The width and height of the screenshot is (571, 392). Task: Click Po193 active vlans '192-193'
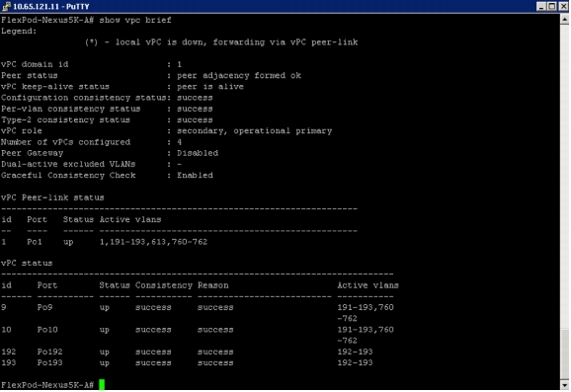[355, 363]
